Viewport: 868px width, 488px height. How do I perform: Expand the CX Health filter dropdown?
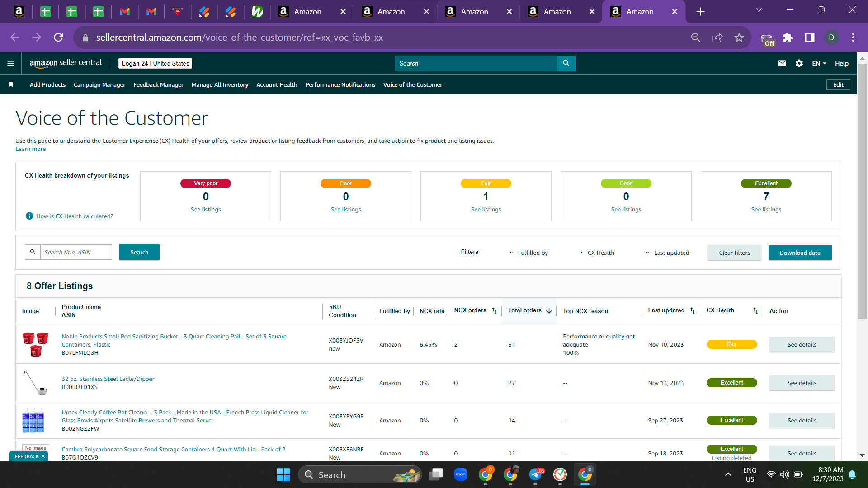click(597, 253)
